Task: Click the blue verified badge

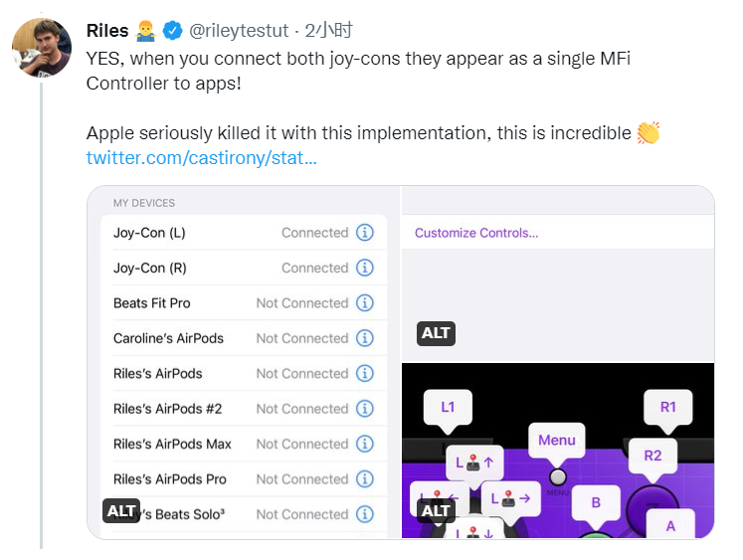Action: pyautogui.click(x=173, y=31)
